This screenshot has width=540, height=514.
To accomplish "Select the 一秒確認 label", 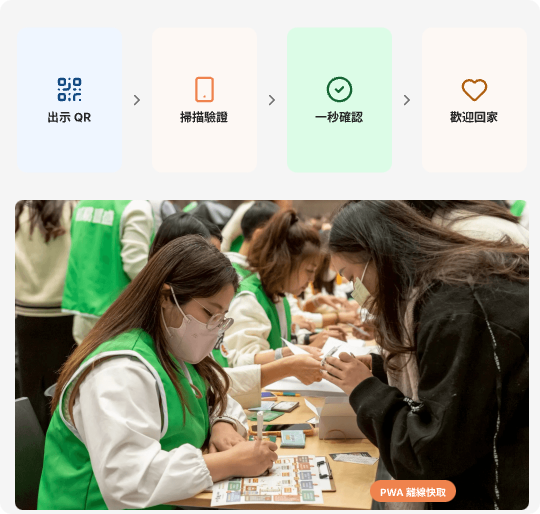I will tap(339, 117).
